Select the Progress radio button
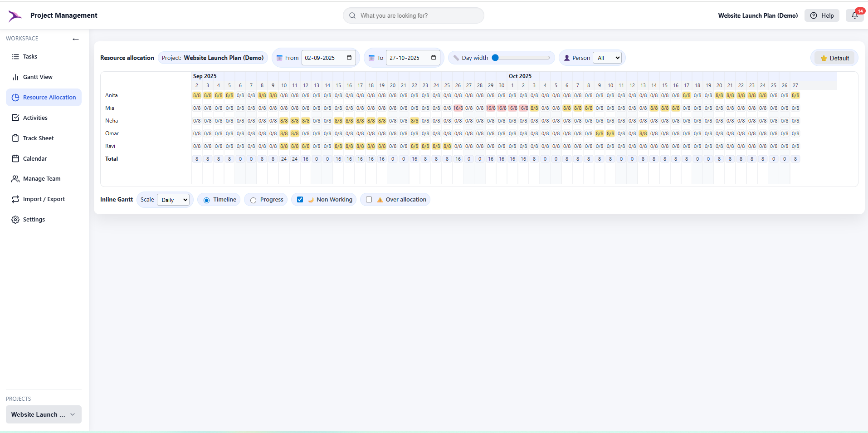The height and width of the screenshot is (433, 868). coord(253,200)
